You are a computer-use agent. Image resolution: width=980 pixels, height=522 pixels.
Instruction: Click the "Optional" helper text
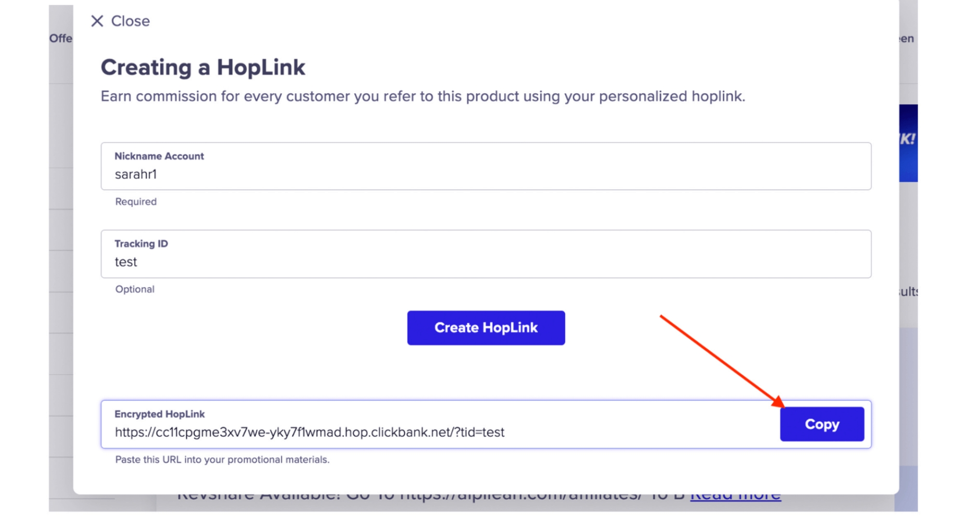point(135,289)
